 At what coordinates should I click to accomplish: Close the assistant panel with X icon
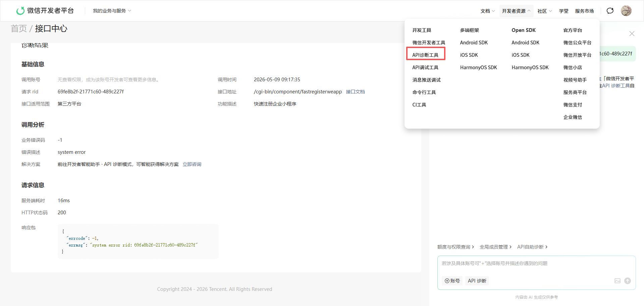click(x=632, y=34)
